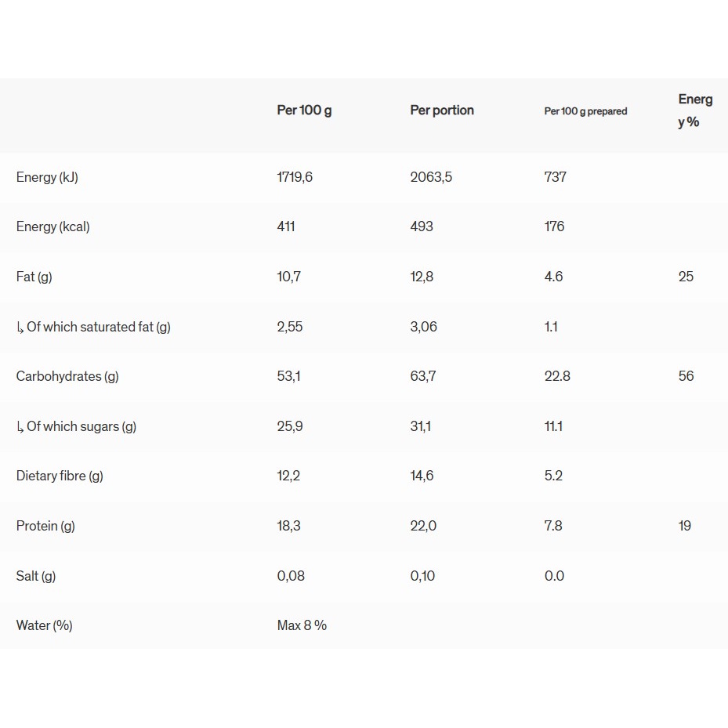Click the 493 kcal per portion value
The width and height of the screenshot is (728, 728).
422,226
